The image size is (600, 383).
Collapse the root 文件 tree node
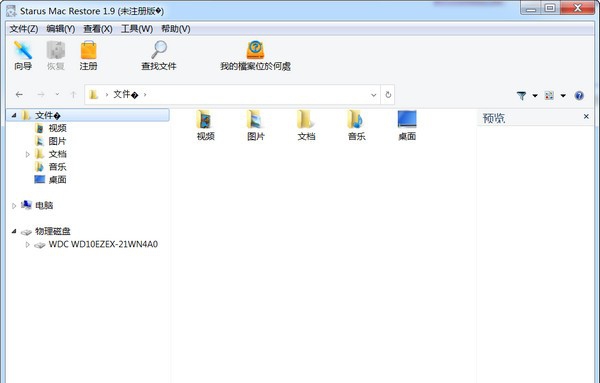pyautogui.click(x=14, y=115)
